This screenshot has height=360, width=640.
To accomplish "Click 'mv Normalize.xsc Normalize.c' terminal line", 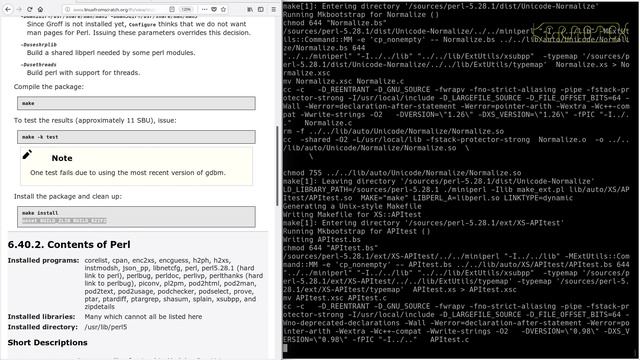I will coord(343,81).
